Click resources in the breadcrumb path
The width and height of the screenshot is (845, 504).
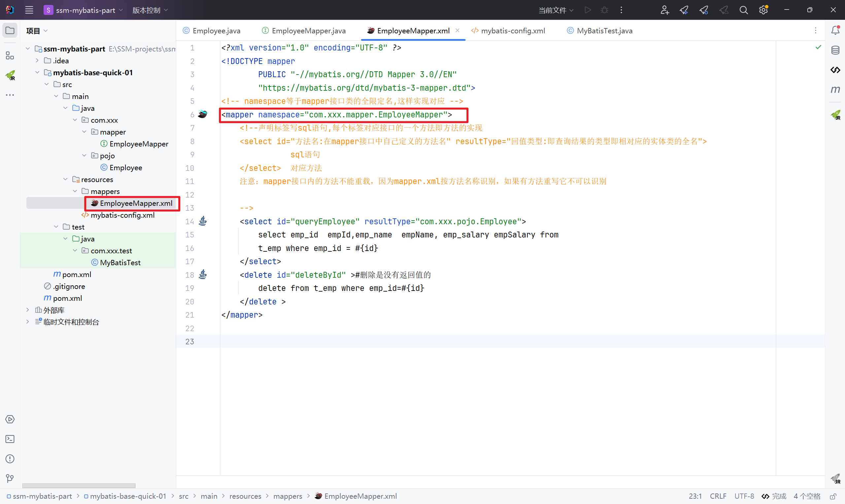(245, 496)
